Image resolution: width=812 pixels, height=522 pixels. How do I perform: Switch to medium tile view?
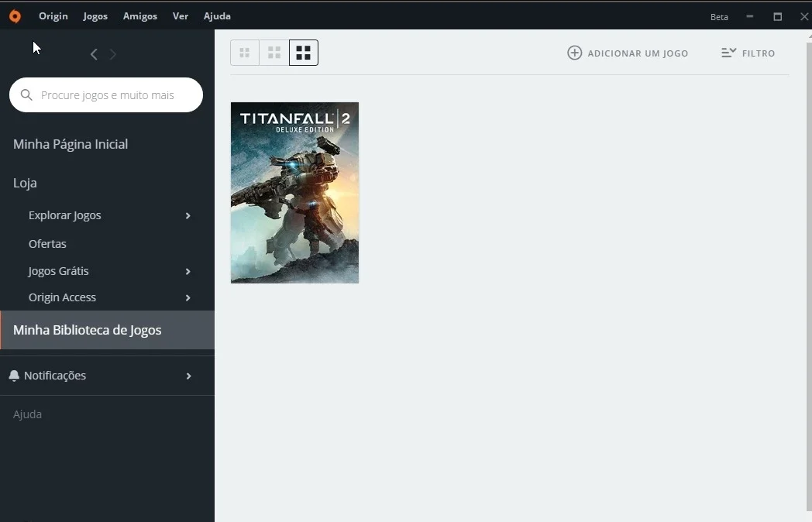click(x=274, y=53)
